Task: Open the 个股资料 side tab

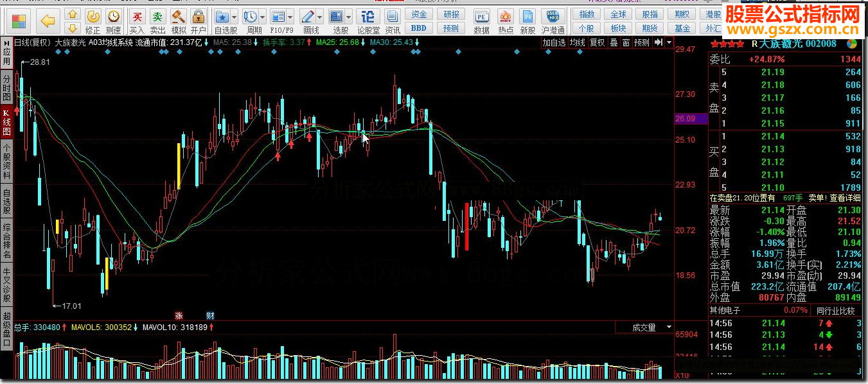Action: click(x=6, y=161)
